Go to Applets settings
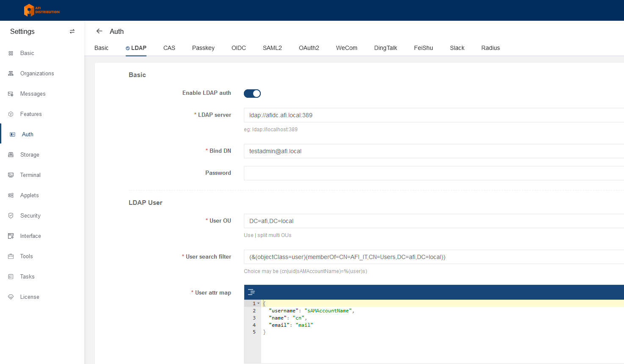The image size is (624, 364). point(30,196)
